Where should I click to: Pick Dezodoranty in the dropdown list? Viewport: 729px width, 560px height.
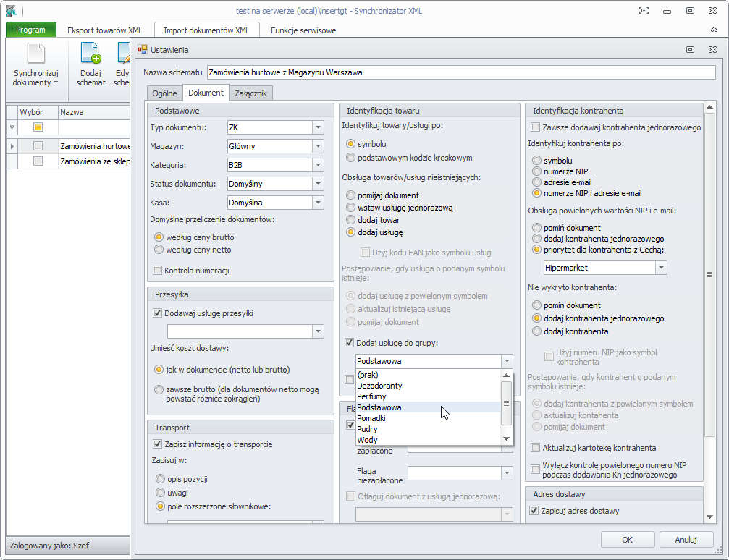428,386
